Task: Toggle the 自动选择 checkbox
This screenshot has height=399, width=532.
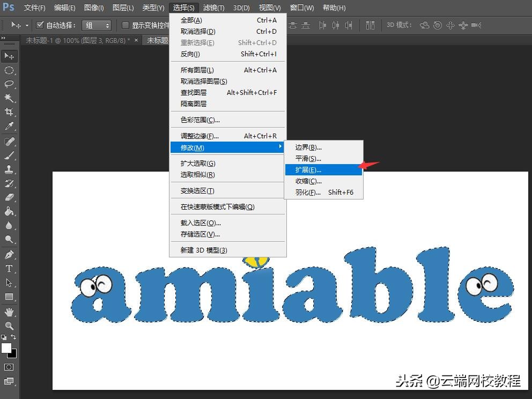Action: (40, 24)
